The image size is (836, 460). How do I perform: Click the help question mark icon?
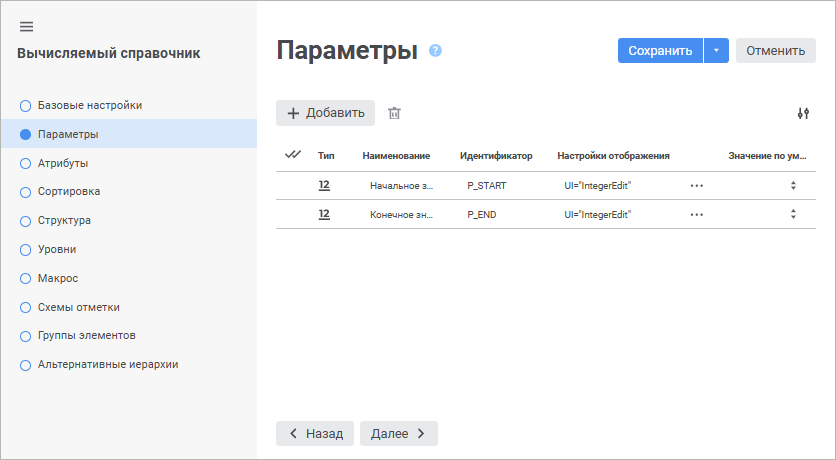(x=435, y=50)
